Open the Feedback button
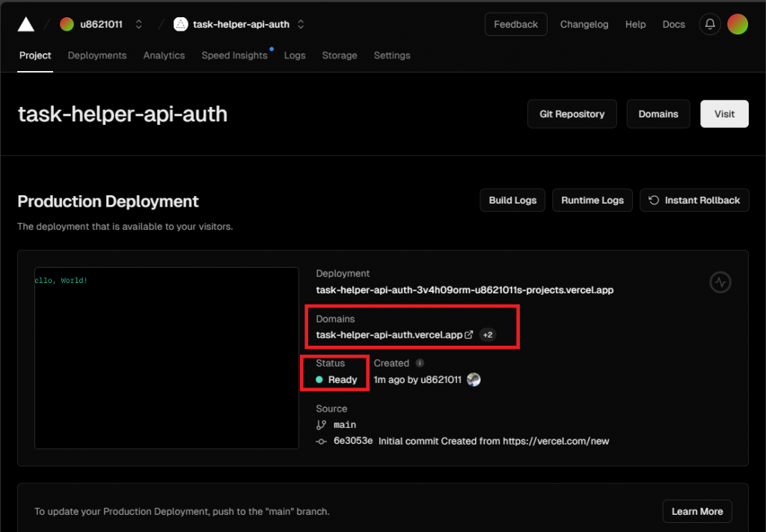The width and height of the screenshot is (766, 532). point(515,24)
